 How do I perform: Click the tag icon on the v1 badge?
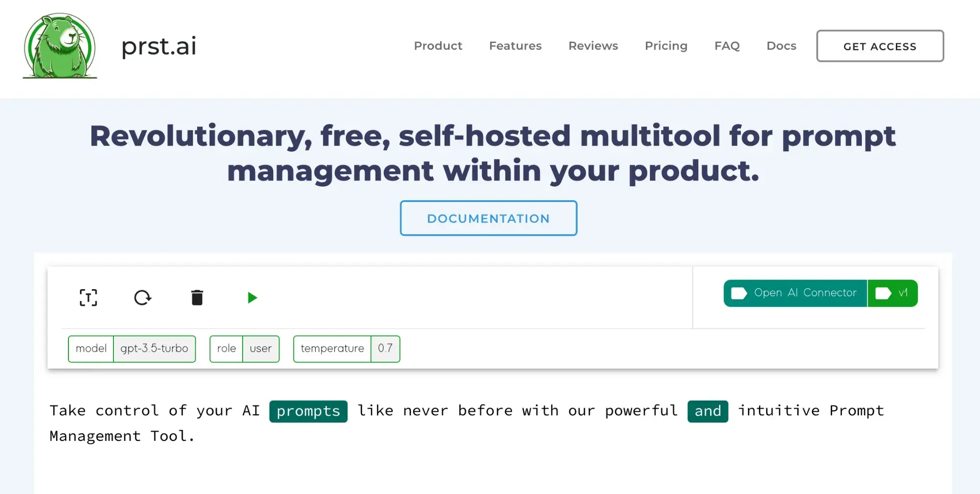coord(883,293)
